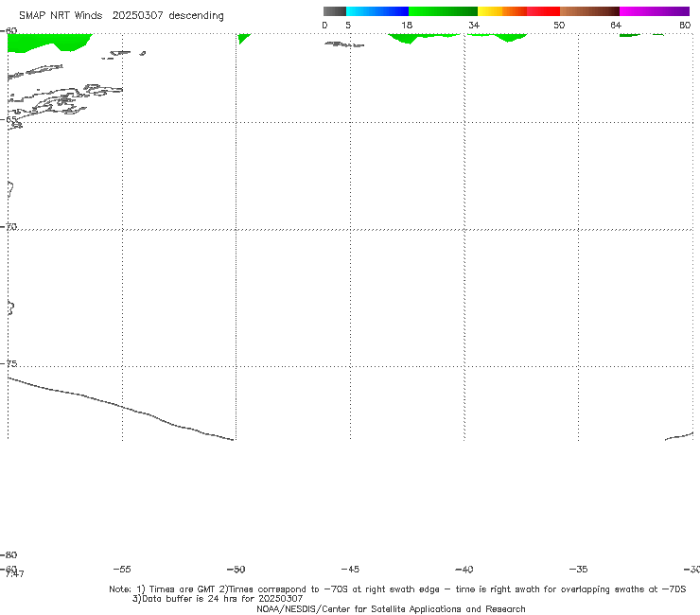Click the longitude label '-50'

(x=236, y=570)
